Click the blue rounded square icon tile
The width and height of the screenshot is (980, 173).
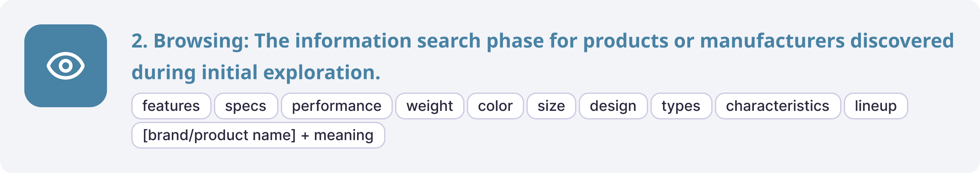pos(66,66)
